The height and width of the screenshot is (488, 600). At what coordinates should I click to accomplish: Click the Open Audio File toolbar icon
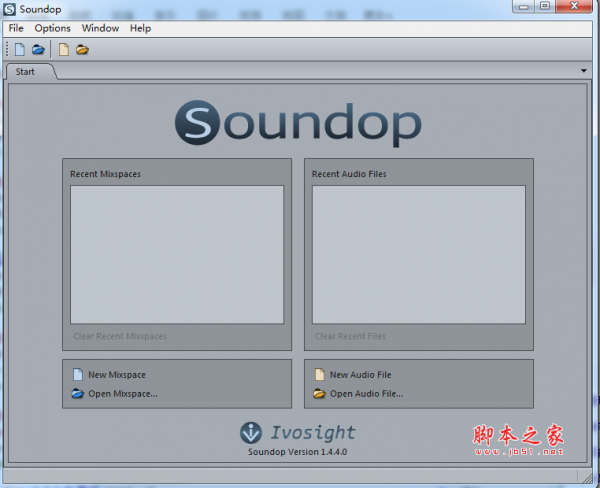pos(83,49)
